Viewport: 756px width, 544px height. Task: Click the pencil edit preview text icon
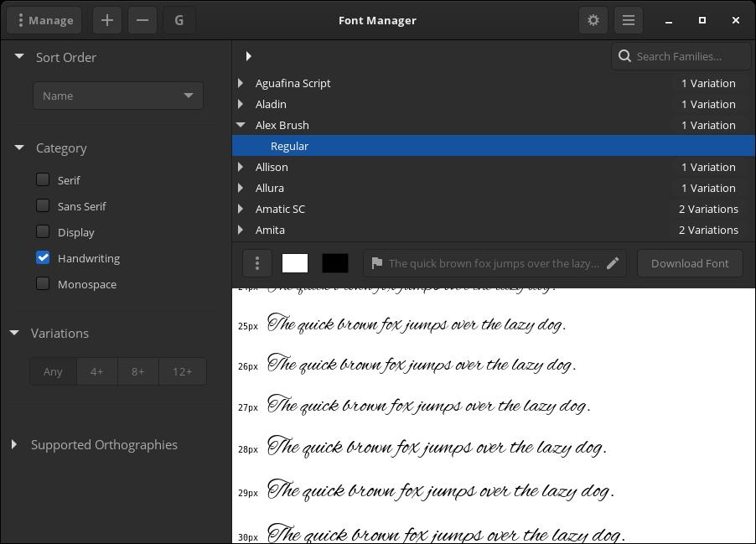coord(613,263)
